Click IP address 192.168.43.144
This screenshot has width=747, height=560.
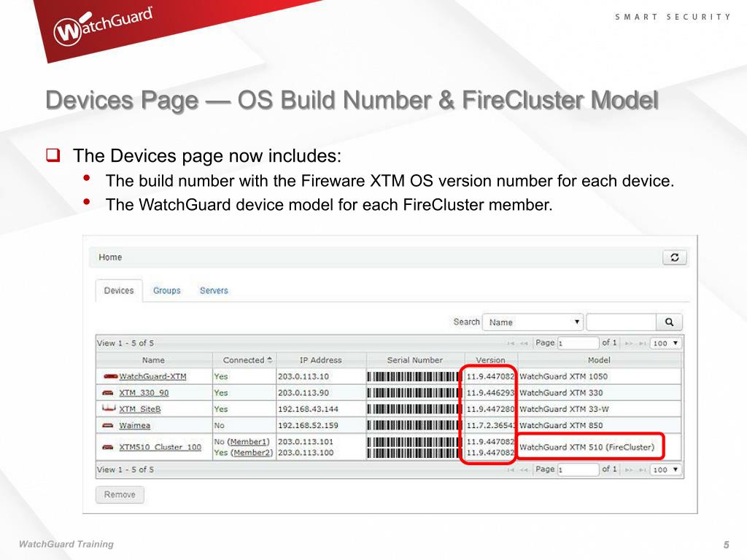(x=309, y=409)
